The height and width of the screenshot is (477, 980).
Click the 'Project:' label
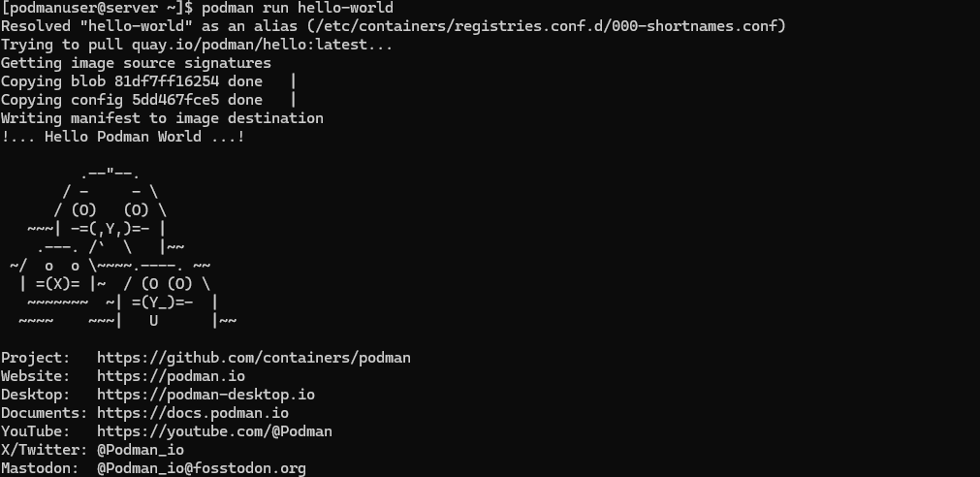[x=36, y=358]
